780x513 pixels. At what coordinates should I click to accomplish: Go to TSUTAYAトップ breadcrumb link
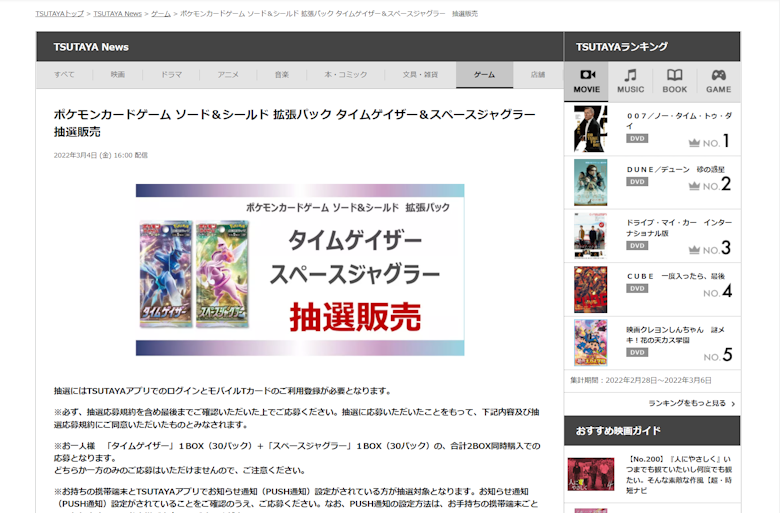coord(60,14)
